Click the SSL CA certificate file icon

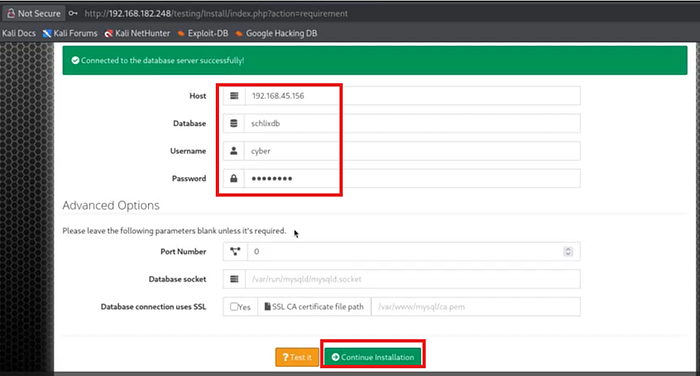(x=267, y=306)
